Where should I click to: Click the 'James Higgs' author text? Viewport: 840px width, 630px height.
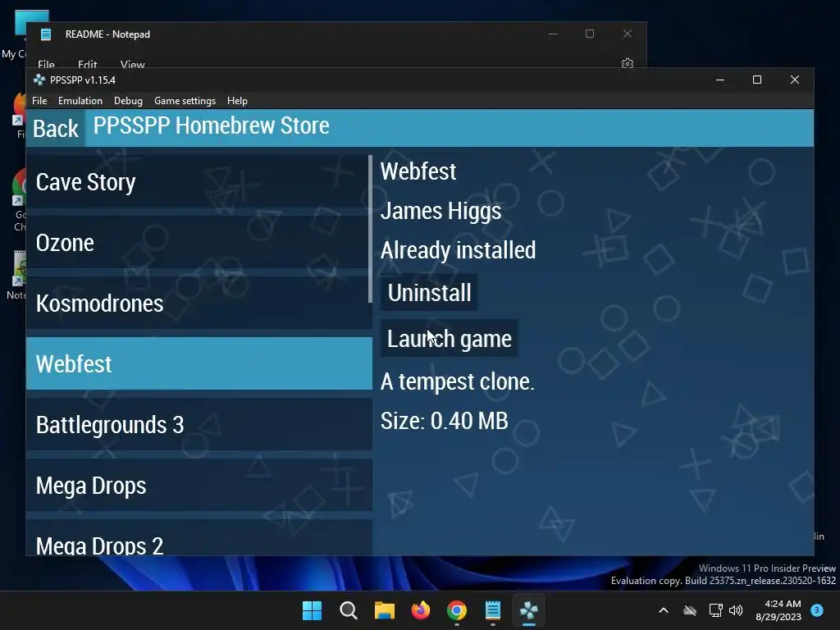(x=441, y=211)
